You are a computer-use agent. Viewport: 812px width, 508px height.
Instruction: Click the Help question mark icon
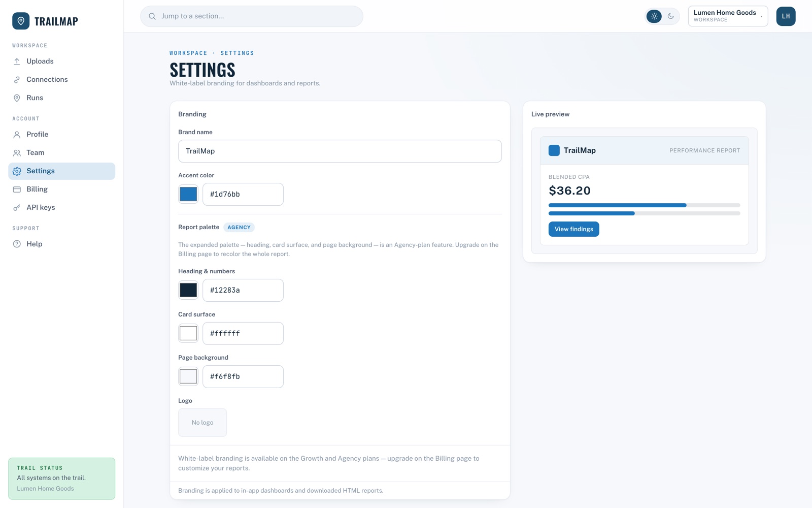17,244
